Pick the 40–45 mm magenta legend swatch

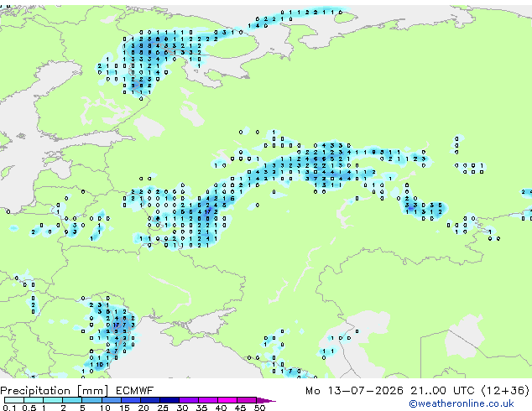227,400
